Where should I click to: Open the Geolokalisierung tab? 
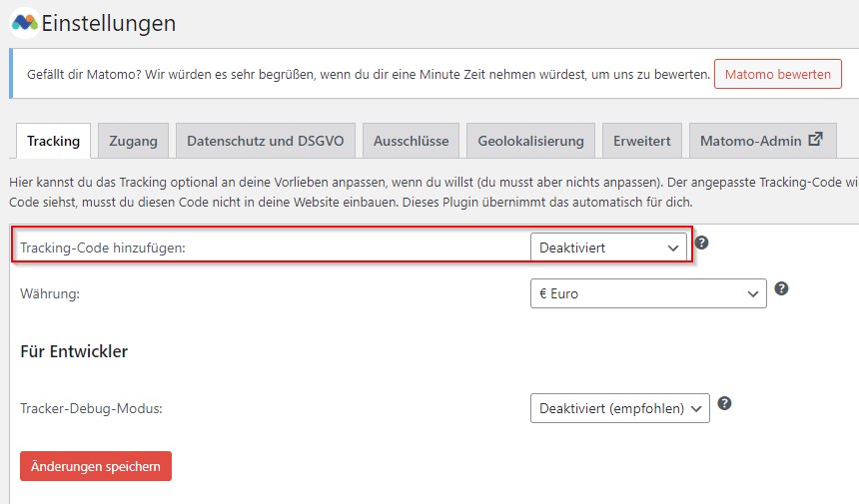click(x=530, y=141)
